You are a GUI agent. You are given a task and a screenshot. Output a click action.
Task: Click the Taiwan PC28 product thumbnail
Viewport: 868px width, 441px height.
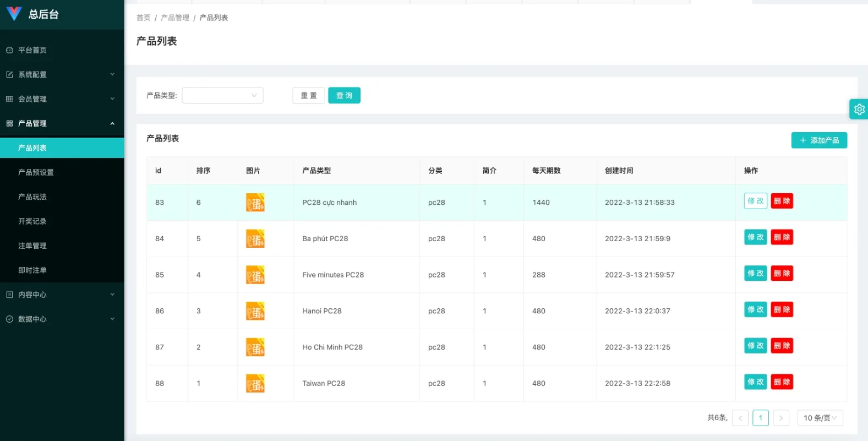pyautogui.click(x=255, y=383)
